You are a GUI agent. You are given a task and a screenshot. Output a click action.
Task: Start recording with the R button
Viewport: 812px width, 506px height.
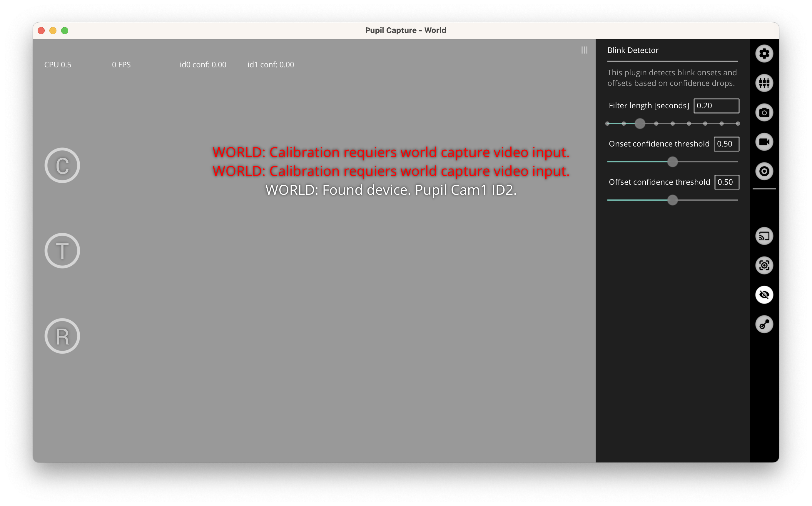[x=62, y=336]
